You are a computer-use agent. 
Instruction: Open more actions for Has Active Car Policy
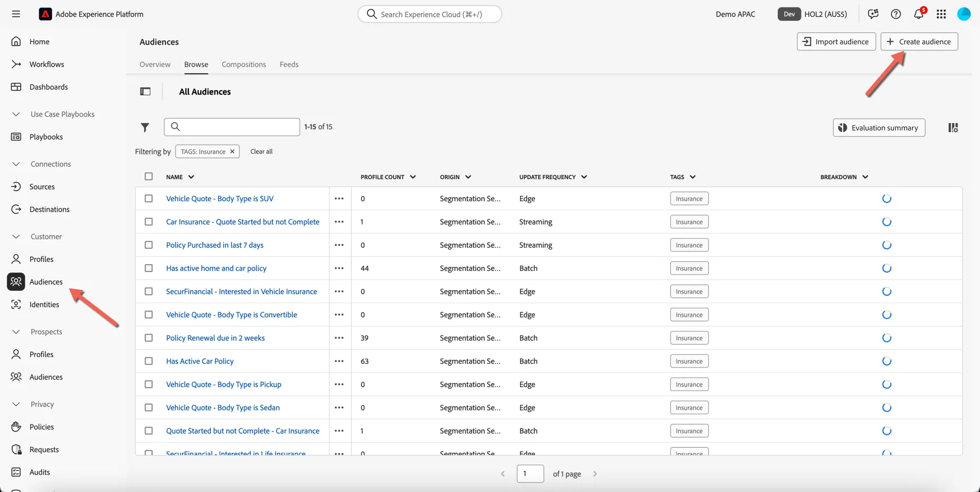pyautogui.click(x=339, y=361)
